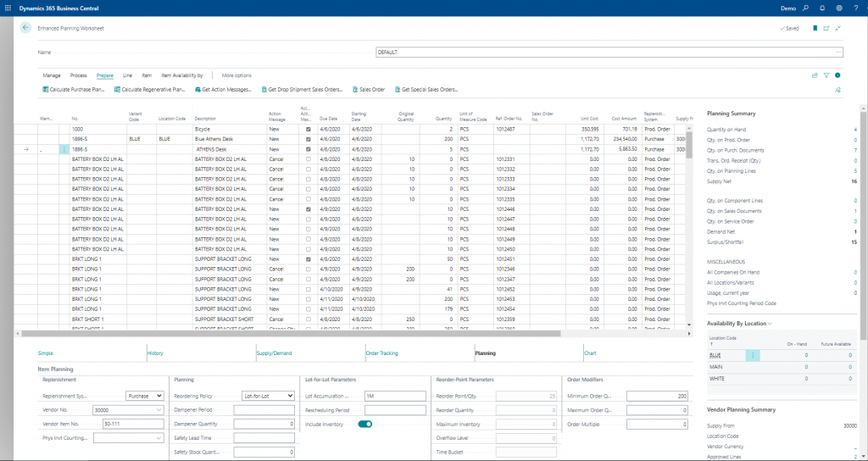Open the app launcher waffle icon
Image resolution: width=868 pixels, height=461 pixels.
[8, 8]
